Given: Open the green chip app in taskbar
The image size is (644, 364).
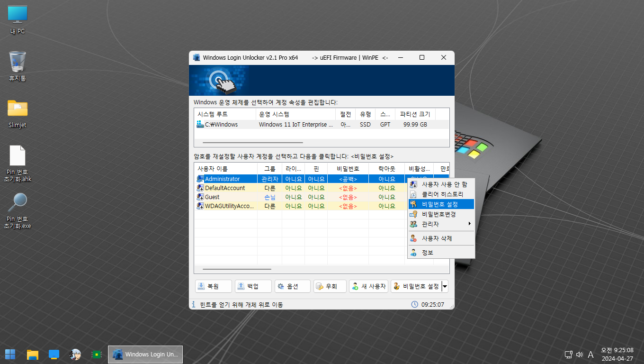Looking at the screenshot, I should [x=97, y=354].
